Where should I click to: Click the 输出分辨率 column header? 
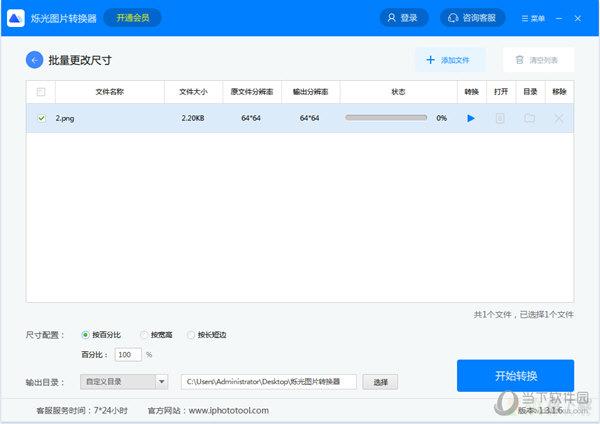[310, 92]
